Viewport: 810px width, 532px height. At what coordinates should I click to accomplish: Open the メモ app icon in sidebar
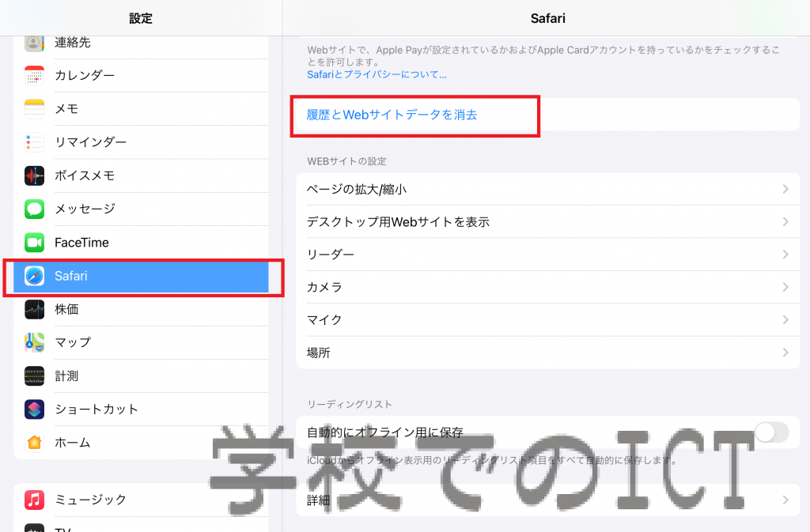pyautogui.click(x=35, y=108)
